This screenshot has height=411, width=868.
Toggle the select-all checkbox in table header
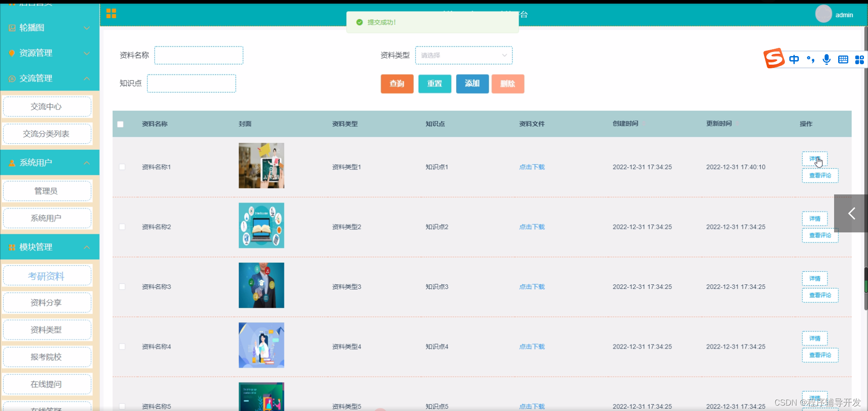(x=120, y=124)
